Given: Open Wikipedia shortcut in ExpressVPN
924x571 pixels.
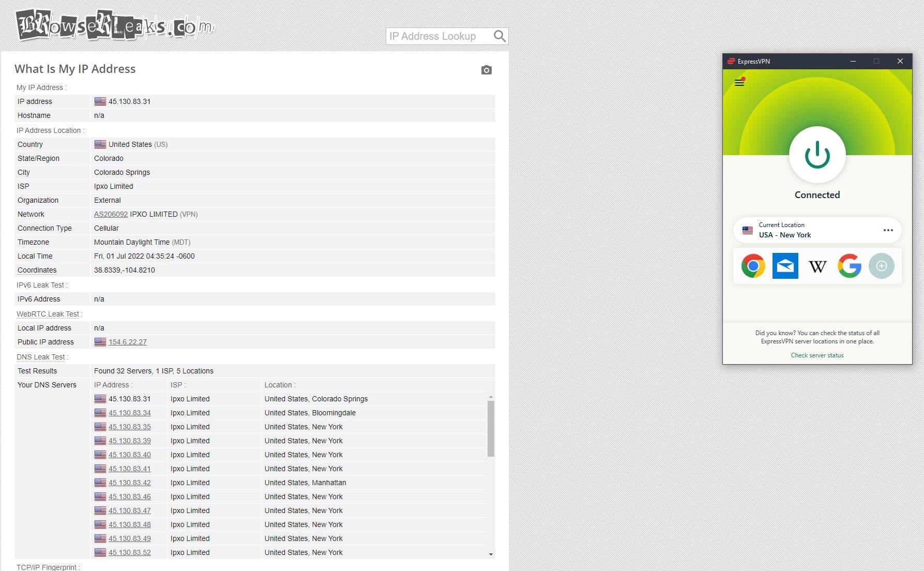Looking at the screenshot, I should coord(817,266).
